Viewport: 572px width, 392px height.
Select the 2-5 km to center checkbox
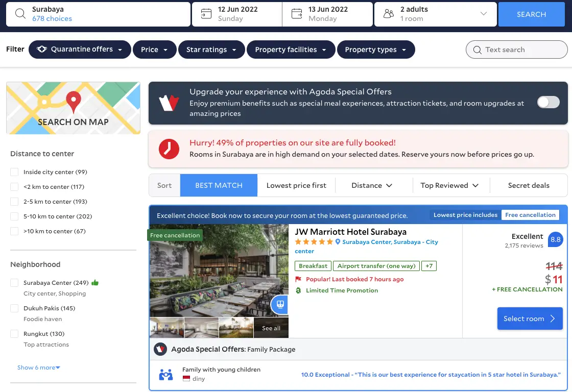14,202
